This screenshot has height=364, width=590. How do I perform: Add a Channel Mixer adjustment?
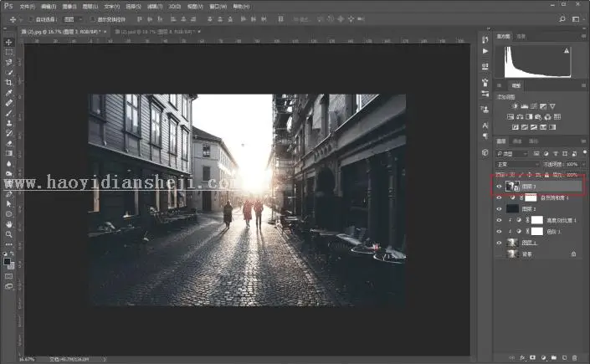[x=548, y=116]
